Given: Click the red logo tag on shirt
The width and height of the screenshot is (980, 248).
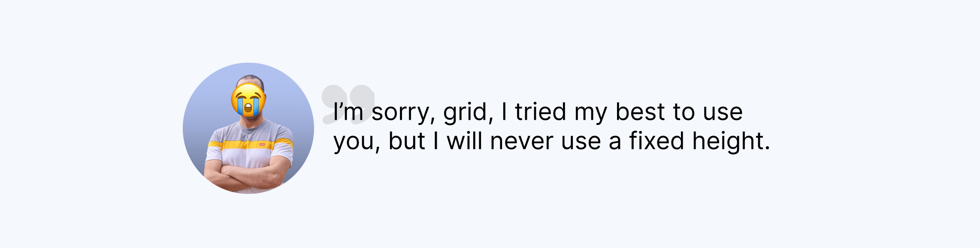Looking at the screenshot, I should point(262,145).
